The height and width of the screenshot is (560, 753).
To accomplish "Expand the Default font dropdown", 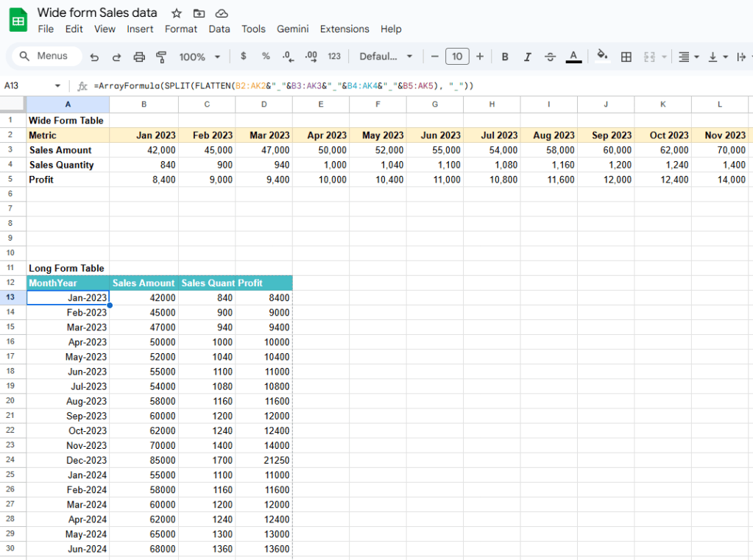I will (386, 57).
